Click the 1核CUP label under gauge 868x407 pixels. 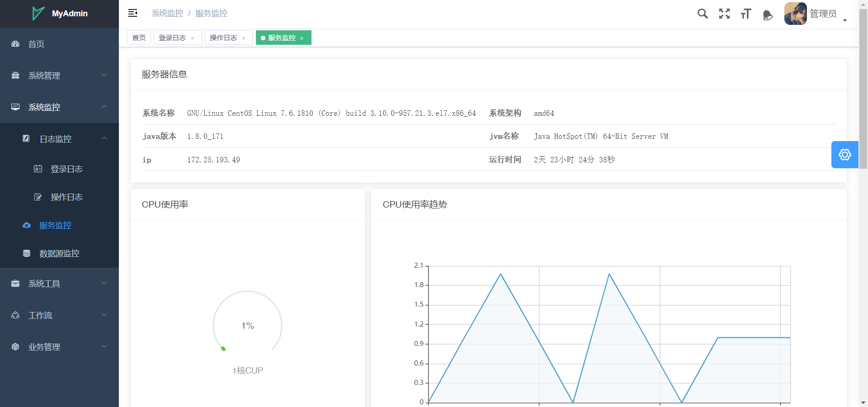pyautogui.click(x=248, y=370)
